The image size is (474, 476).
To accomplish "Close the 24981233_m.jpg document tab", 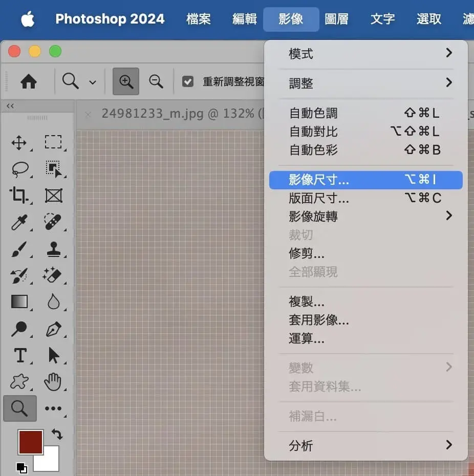I will 88,115.
